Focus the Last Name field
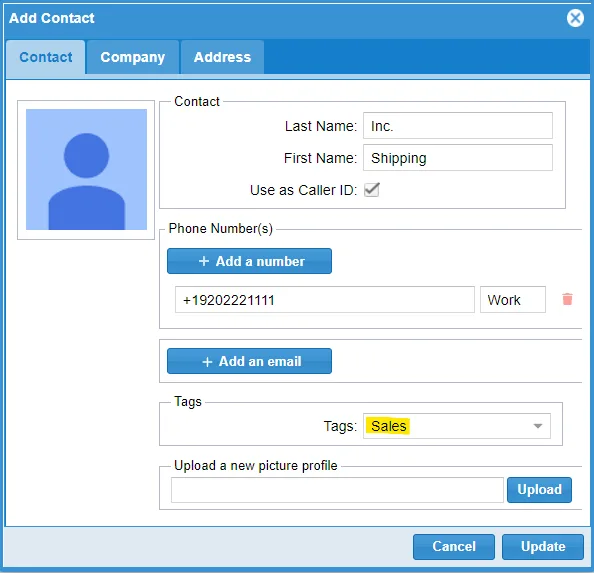Viewport: 594px width, 573px height. click(457, 125)
